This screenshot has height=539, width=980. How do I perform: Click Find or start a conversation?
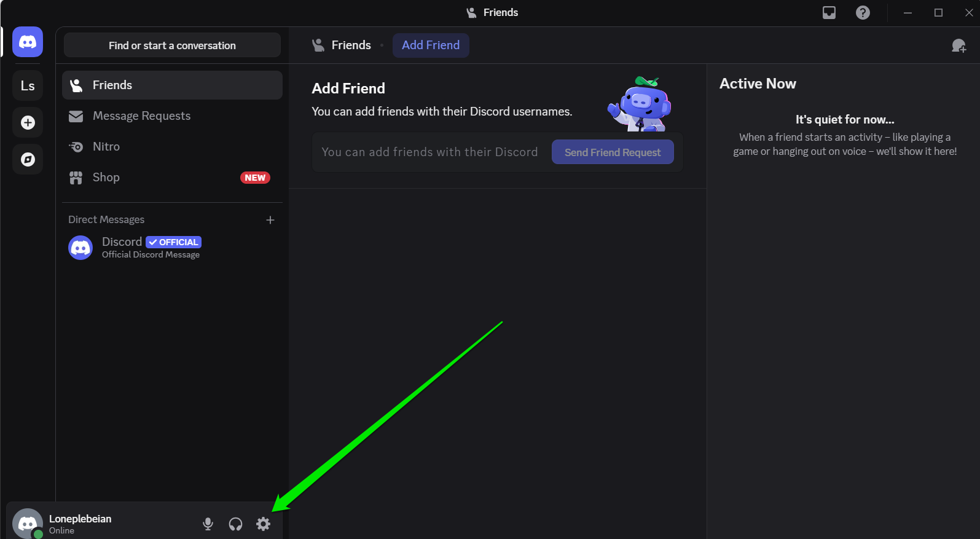click(172, 45)
